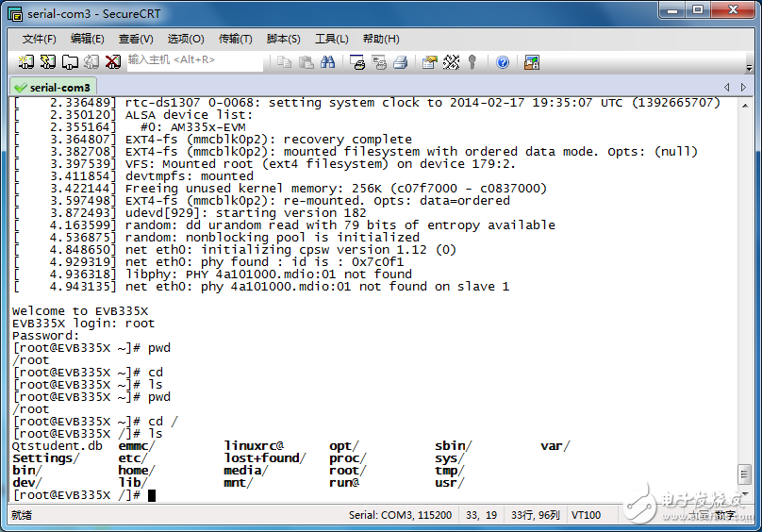Viewport: 762px width, 532px height.
Task: Click the terminal scrollbar thumb
Action: point(744,474)
